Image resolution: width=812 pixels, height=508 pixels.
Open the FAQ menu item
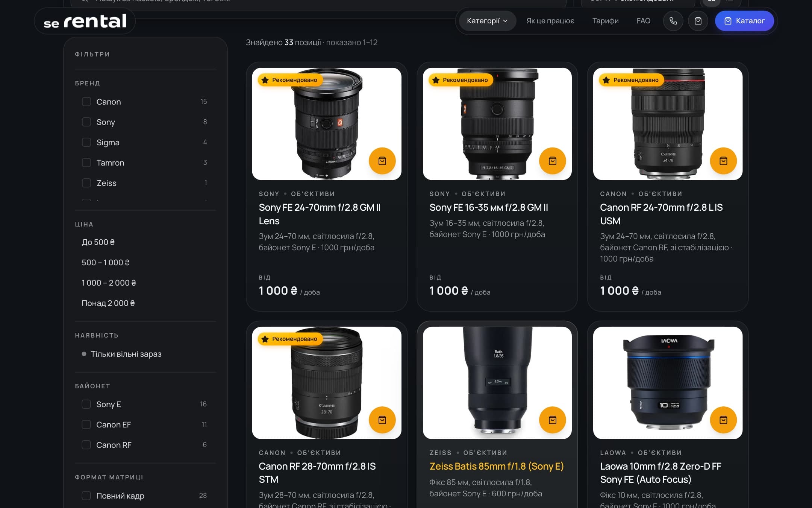(643, 21)
